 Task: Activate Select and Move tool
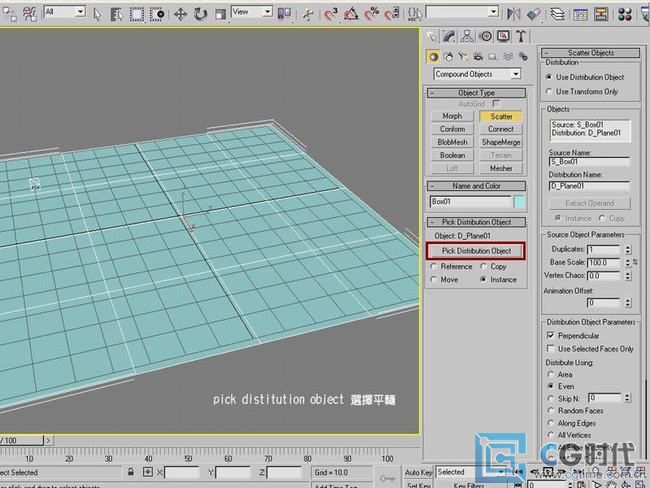[180, 15]
